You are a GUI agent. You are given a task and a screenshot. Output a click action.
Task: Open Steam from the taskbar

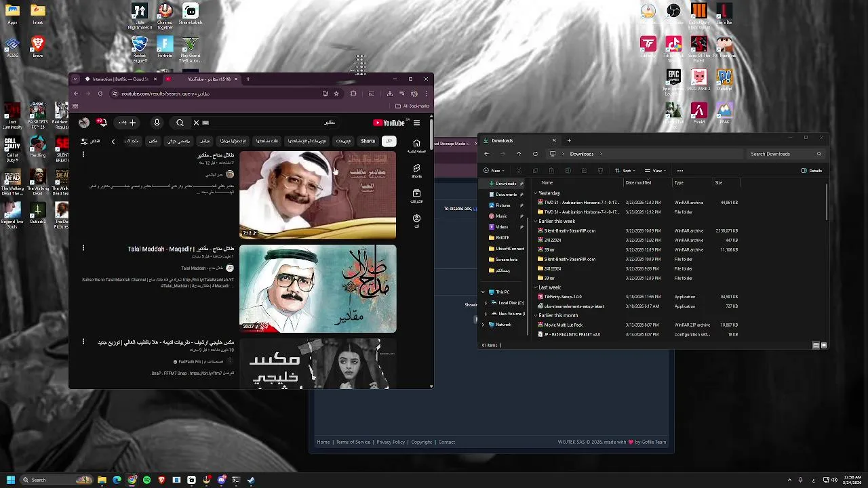pos(251,481)
